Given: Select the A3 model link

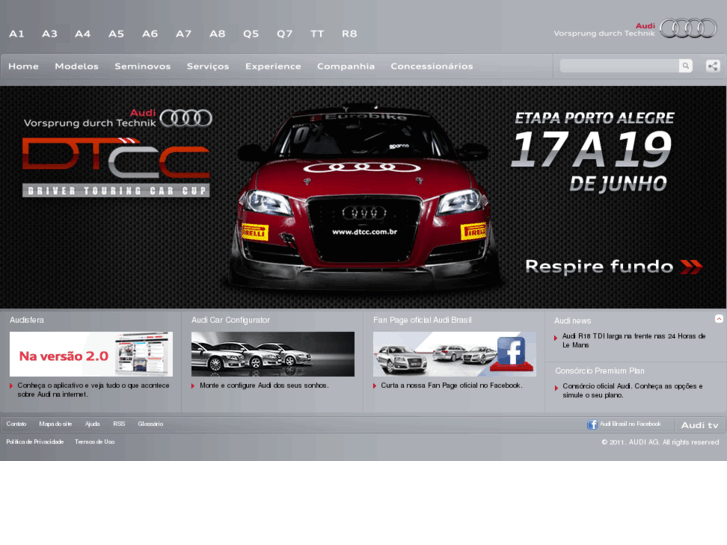Looking at the screenshot, I should 50,34.
